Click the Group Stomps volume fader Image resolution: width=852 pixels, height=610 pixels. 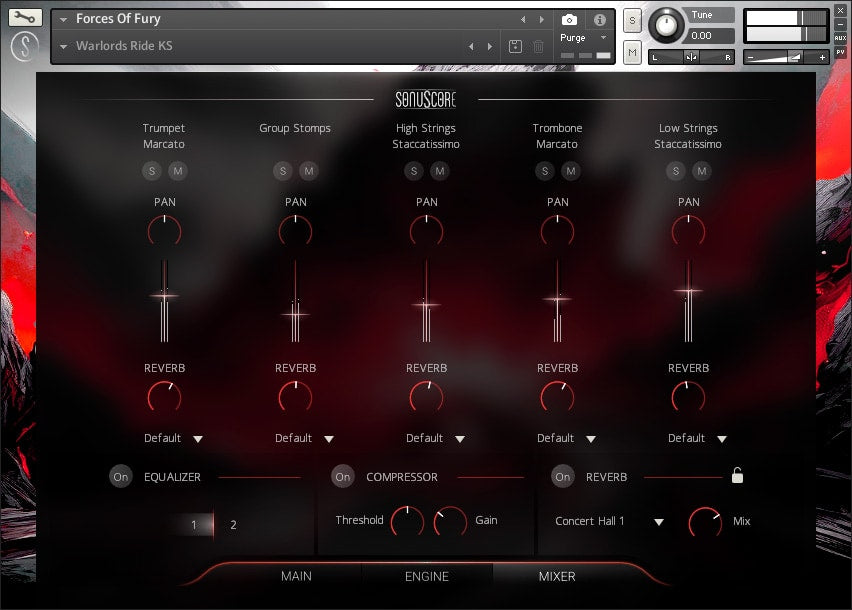(295, 314)
